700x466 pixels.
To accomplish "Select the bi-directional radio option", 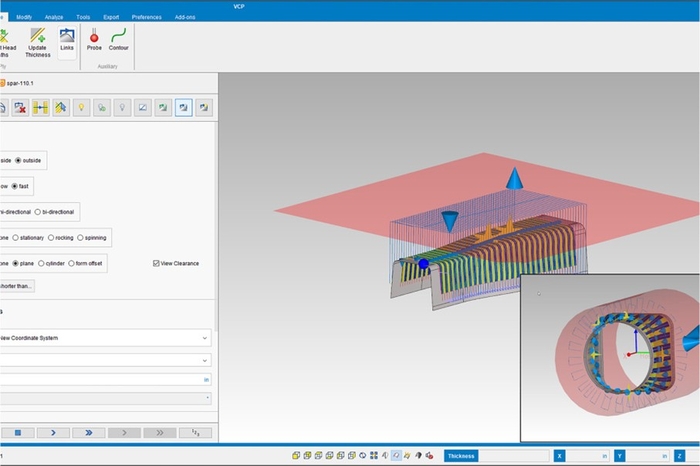I will [39, 212].
